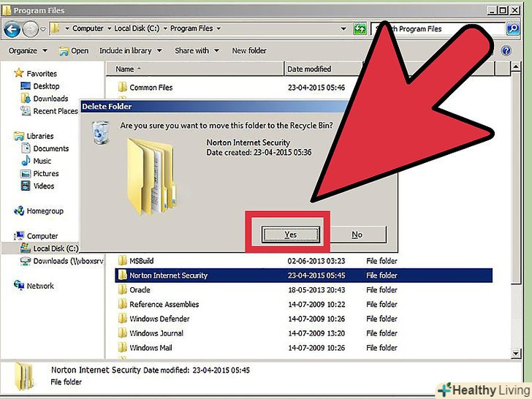Click the Recycle Bin icon in Delete Folder dialog
Image resolution: width=532 pixels, height=399 pixels.
pyautogui.click(x=100, y=132)
